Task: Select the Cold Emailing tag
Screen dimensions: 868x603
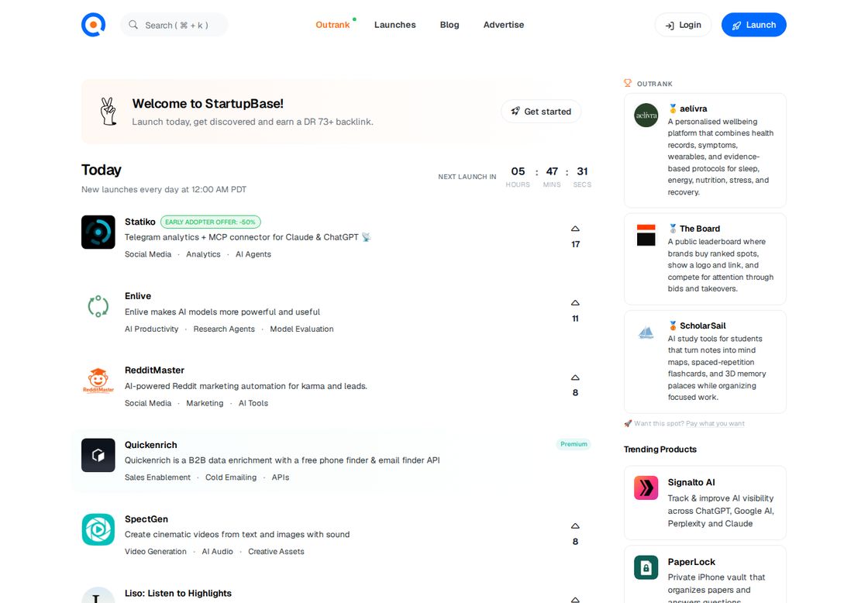Action: [x=231, y=477]
